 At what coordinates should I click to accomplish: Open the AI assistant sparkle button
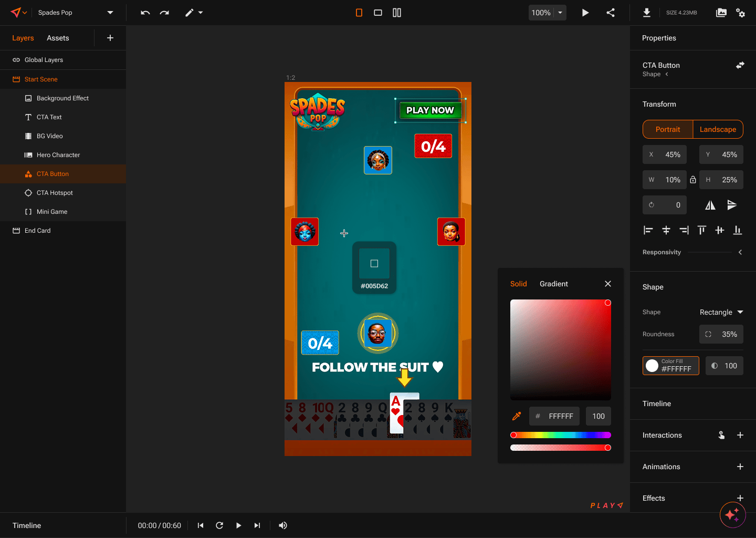coord(732,515)
